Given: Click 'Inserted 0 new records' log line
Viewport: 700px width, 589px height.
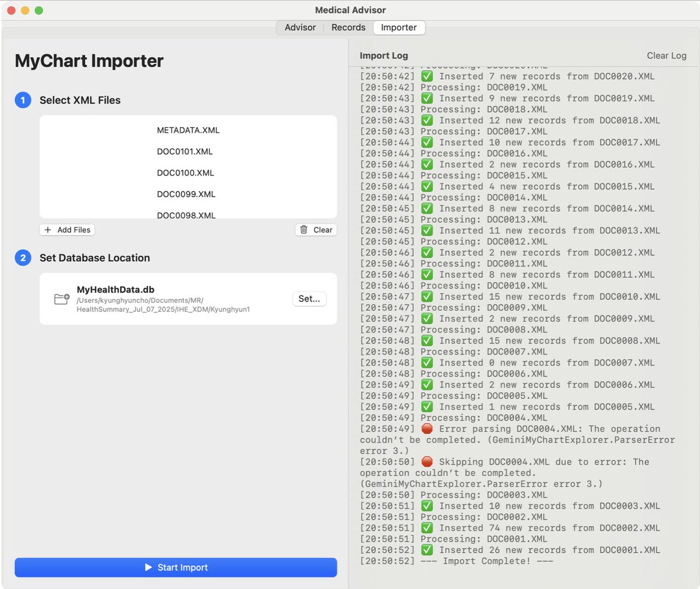Looking at the screenshot, I should (508, 363).
